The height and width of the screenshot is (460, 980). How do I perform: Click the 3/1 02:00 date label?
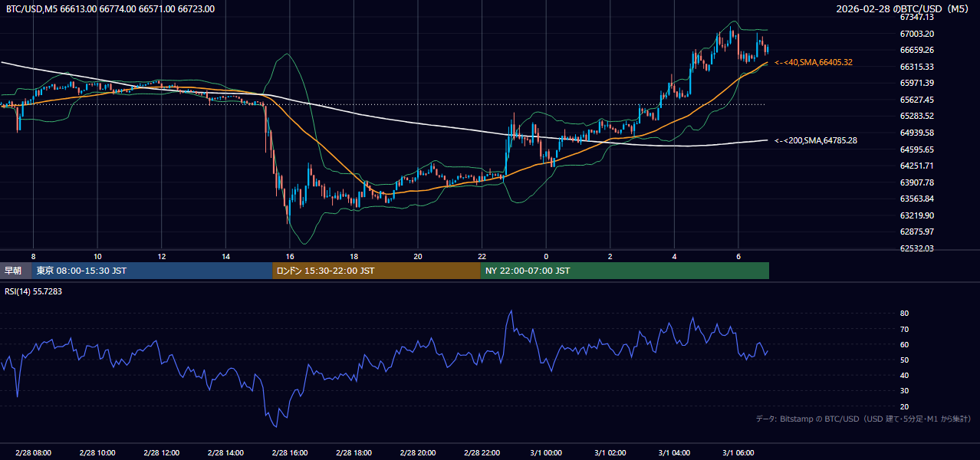tap(610, 453)
